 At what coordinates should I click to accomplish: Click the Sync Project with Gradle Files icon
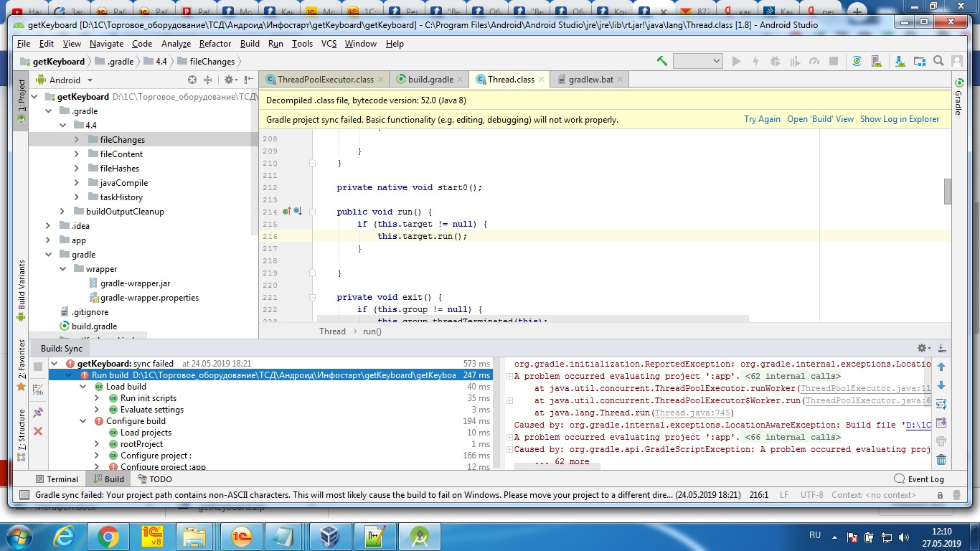[x=857, y=61]
